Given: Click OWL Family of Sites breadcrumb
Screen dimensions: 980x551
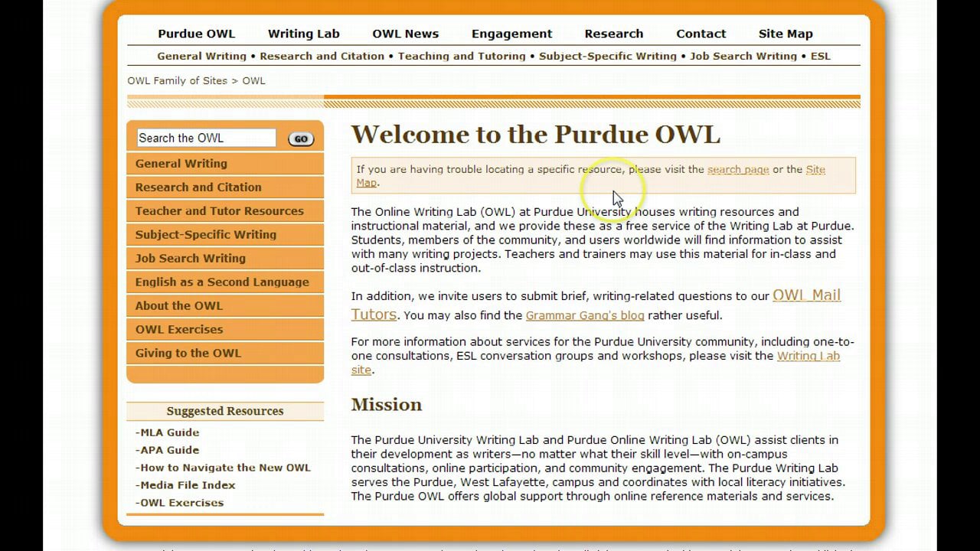Looking at the screenshot, I should tap(178, 80).
